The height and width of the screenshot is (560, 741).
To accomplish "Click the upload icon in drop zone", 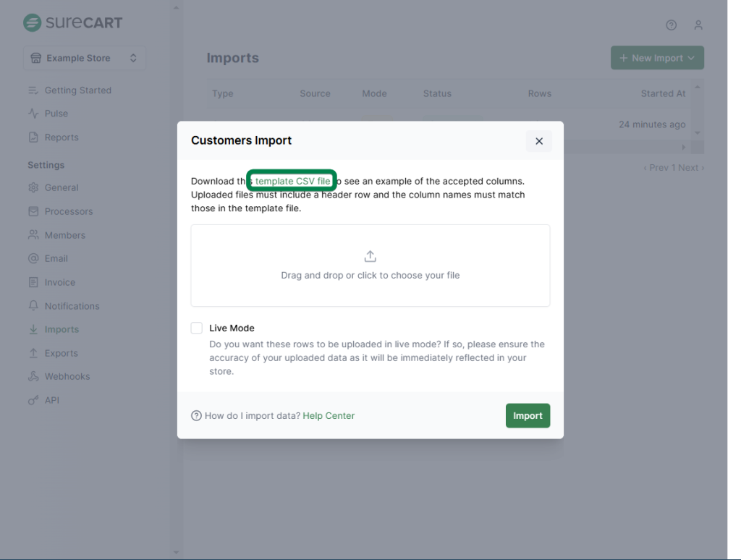I will (370, 256).
